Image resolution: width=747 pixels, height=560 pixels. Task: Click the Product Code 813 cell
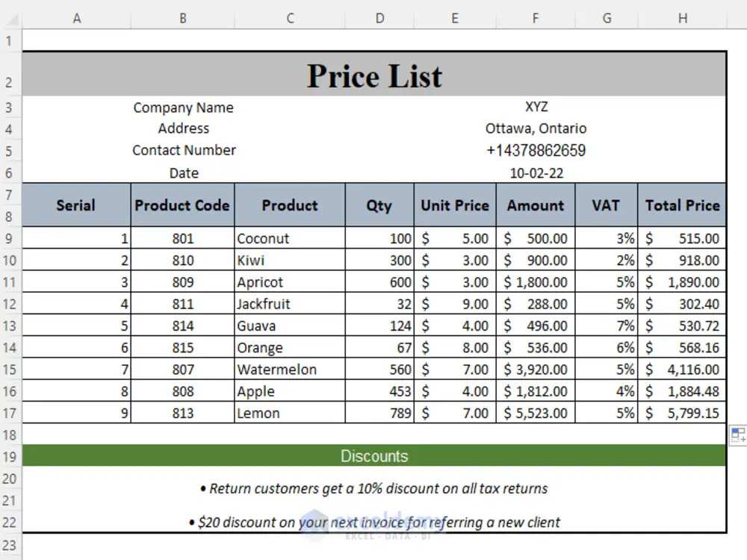pyautogui.click(x=182, y=413)
